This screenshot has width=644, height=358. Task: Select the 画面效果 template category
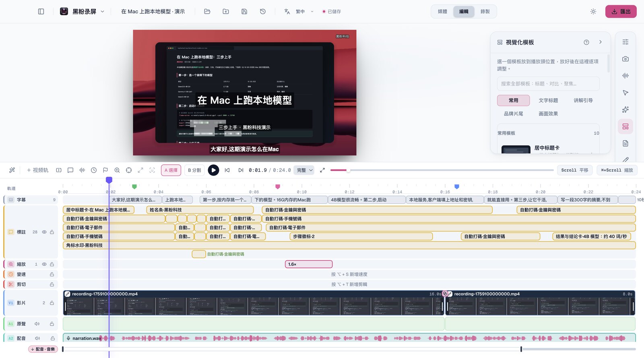548,114
